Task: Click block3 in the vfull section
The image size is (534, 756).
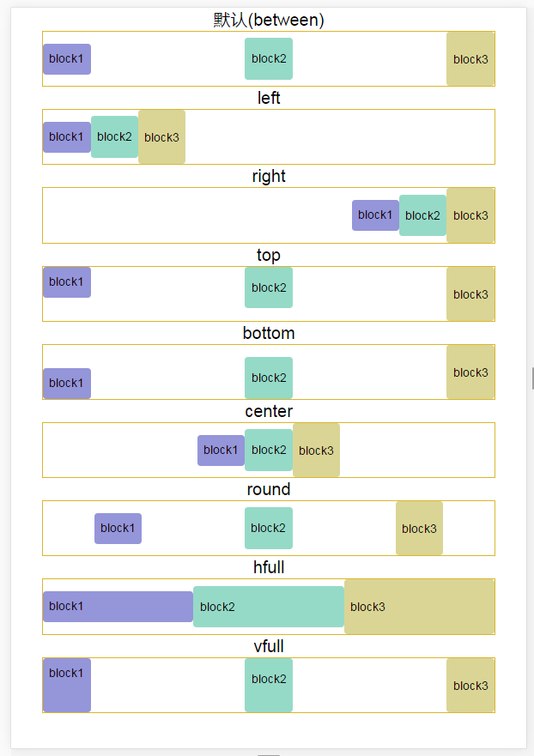Action: click(x=470, y=685)
